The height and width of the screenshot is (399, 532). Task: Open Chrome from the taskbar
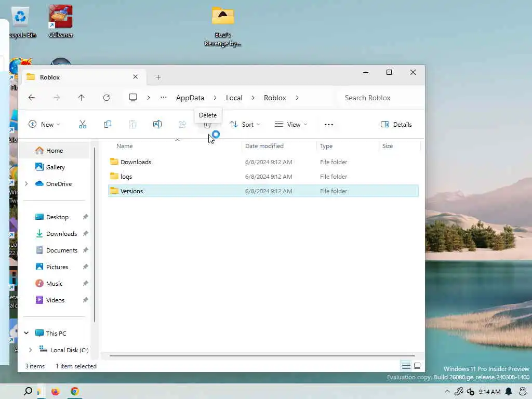point(75,392)
